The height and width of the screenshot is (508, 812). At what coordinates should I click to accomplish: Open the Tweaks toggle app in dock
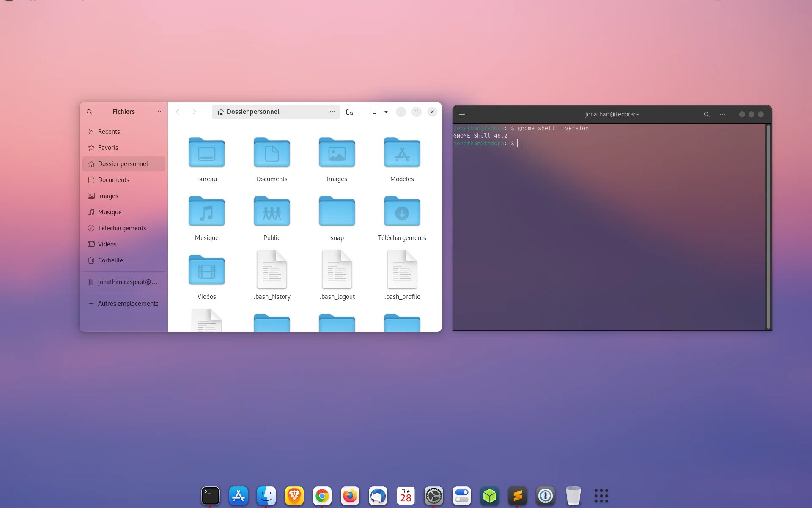pos(462,496)
